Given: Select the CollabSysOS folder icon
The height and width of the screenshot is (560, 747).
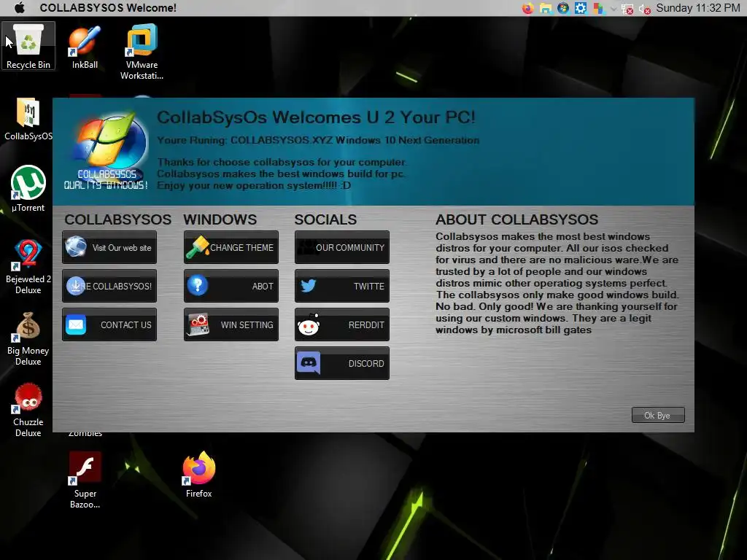Looking at the screenshot, I should click(28, 119).
